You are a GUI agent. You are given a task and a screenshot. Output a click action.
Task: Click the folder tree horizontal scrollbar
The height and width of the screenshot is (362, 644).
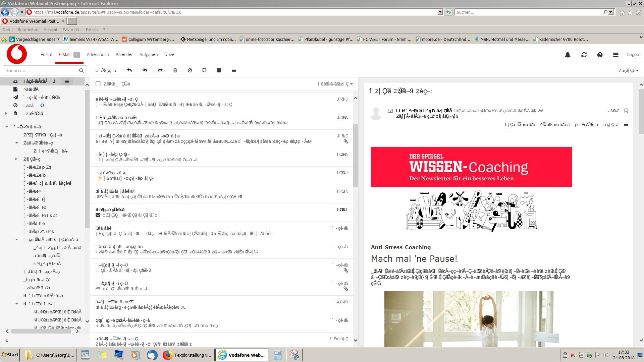41,331
